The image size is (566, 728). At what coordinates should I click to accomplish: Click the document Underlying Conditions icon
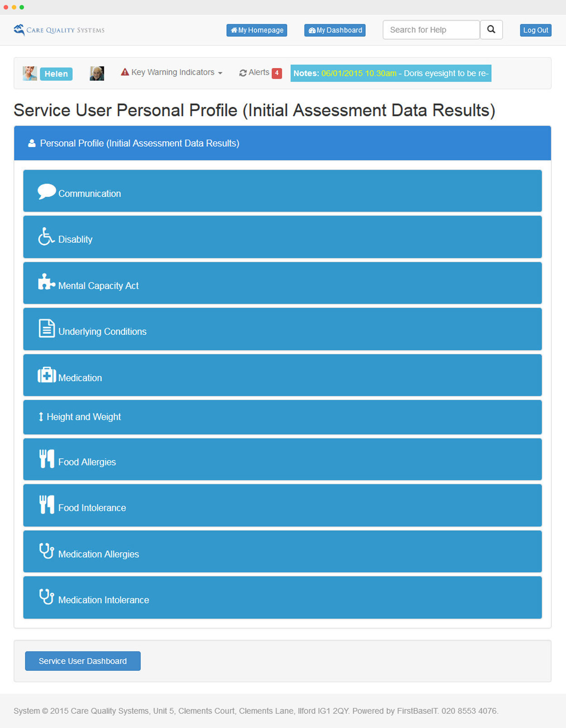pyautogui.click(x=46, y=329)
